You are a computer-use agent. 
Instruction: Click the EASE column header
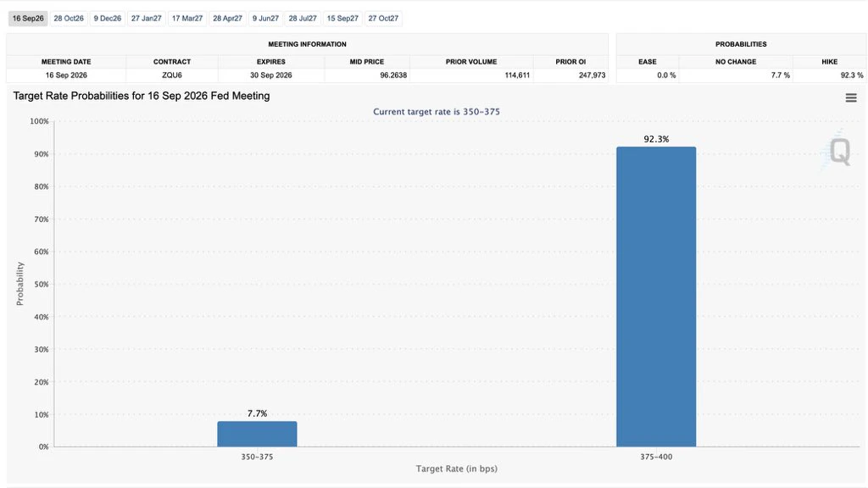click(x=647, y=62)
